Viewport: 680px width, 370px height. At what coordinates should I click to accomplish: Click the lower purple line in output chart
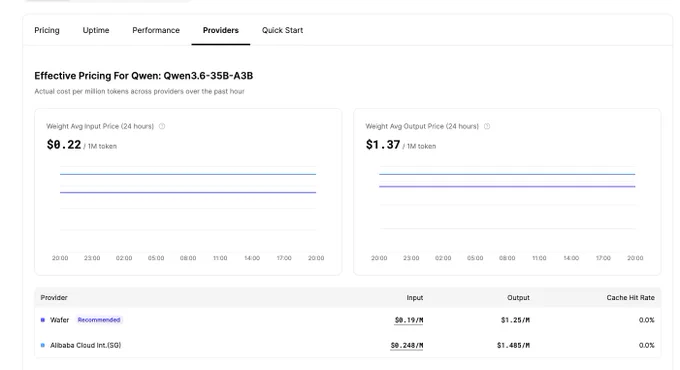click(507, 187)
